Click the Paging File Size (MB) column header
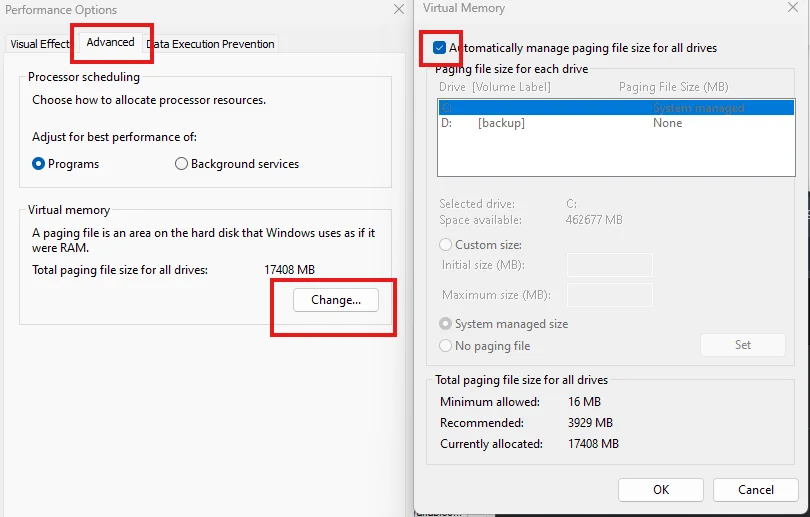The height and width of the screenshot is (517, 810). [674, 87]
